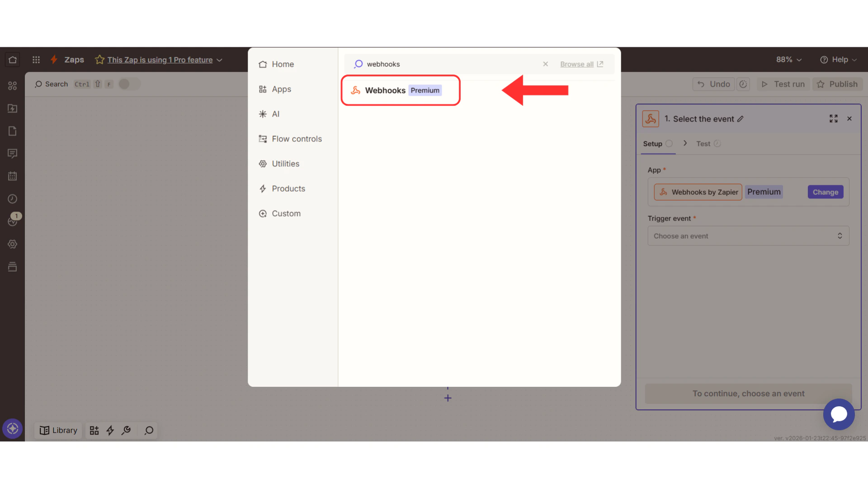Open the Zap history clock icon in sidebar
The width and height of the screenshot is (868, 488).
point(12,199)
